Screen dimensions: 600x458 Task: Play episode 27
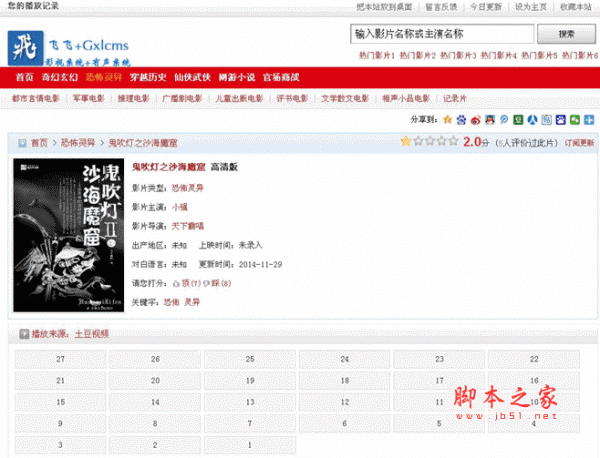tap(60, 359)
